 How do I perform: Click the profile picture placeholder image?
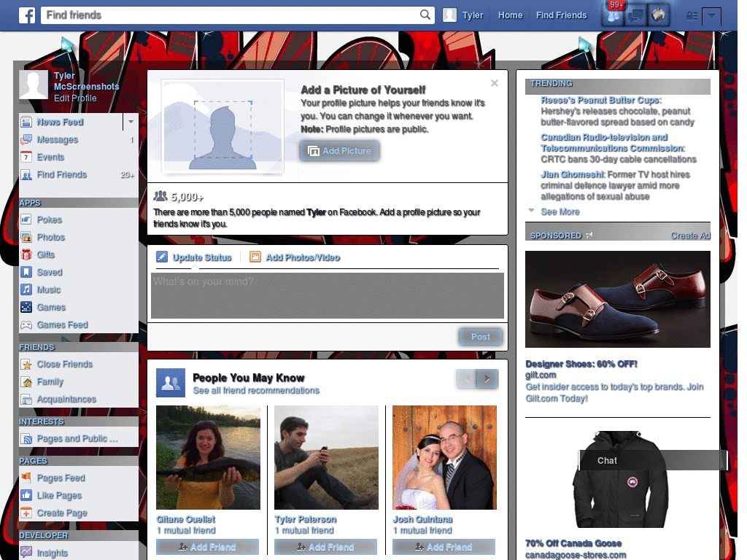[x=223, y=126]
